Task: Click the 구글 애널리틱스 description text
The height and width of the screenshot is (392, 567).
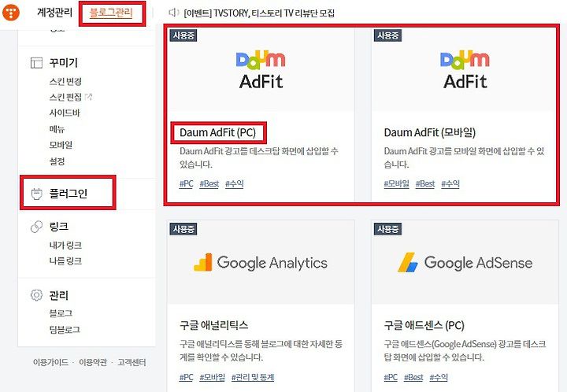Action: [x=261, y=350]
